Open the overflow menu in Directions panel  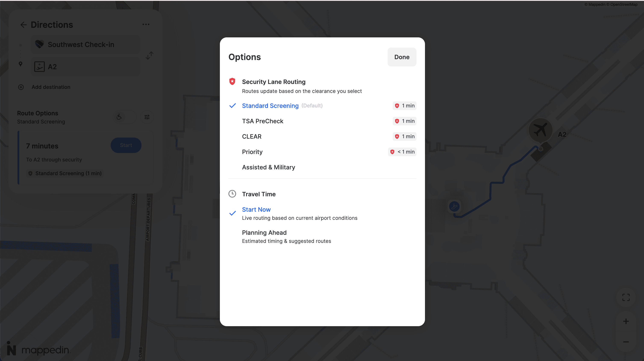pos(146,24)
